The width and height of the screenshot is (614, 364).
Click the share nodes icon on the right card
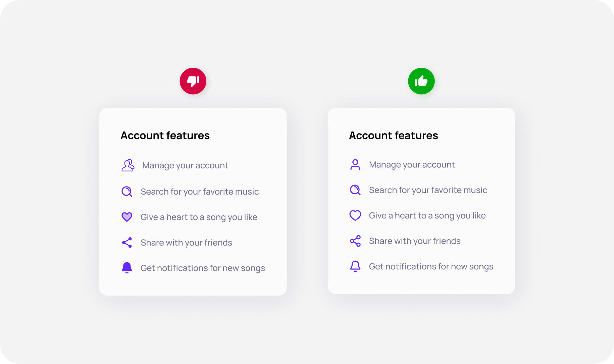(355, 241)
